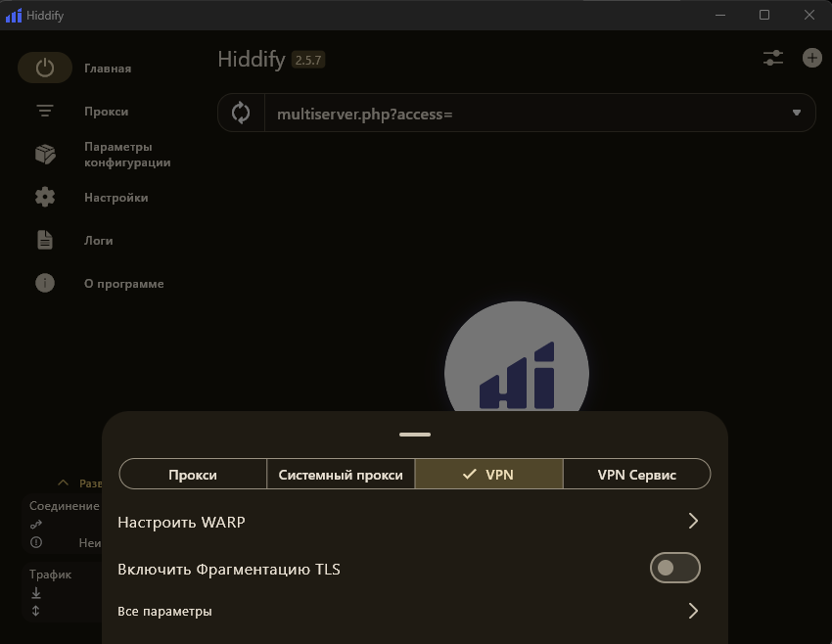
Task: Refresh the multiserver profile subscription
Action: (x=241, y=112)
